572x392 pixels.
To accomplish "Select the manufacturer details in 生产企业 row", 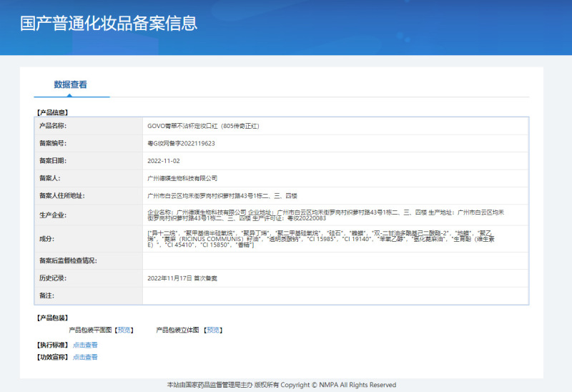I will coord(326,215).
